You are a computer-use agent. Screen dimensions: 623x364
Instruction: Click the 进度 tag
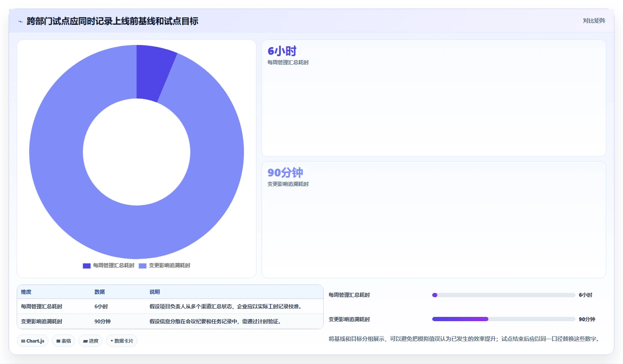point(90,341)
